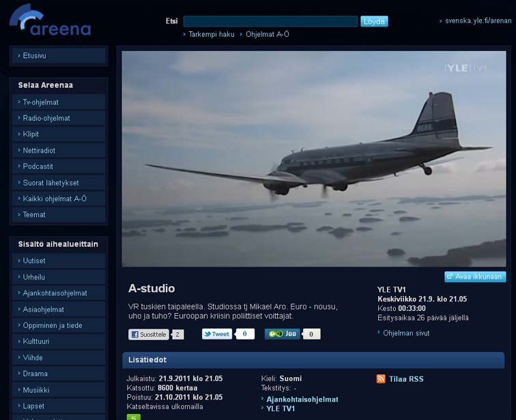Click the Facebook Suosittele button
516x420 pixels.
click(x=149, y=335)
